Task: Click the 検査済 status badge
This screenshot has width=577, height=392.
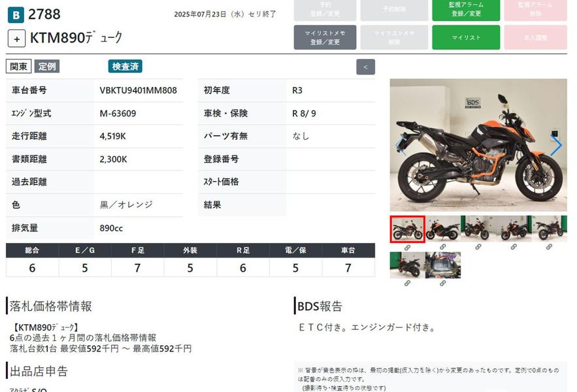Action: [125, 66]
